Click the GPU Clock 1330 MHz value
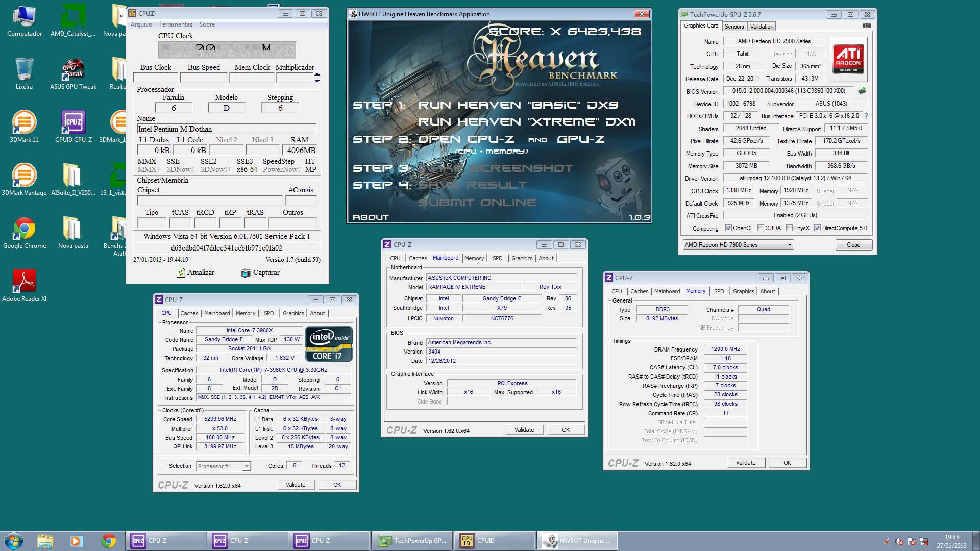 click(738, 190)
